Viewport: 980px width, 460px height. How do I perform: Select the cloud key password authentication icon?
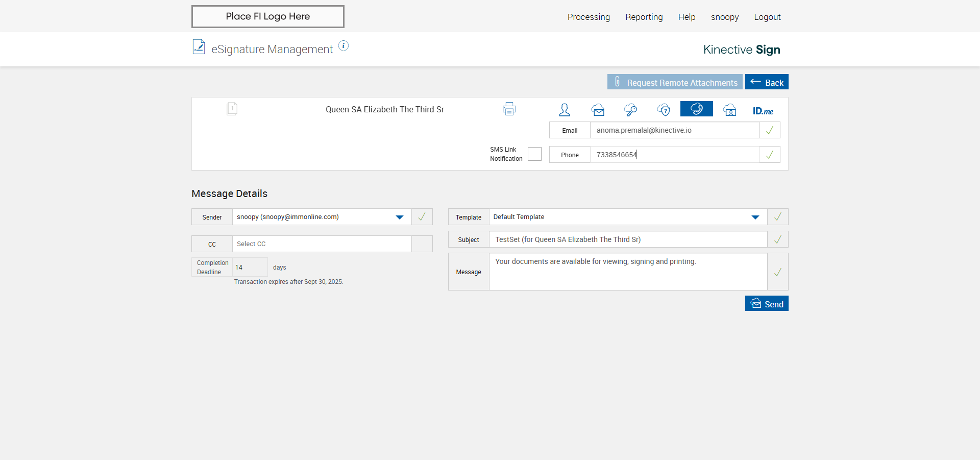click(x=630, y=110)
